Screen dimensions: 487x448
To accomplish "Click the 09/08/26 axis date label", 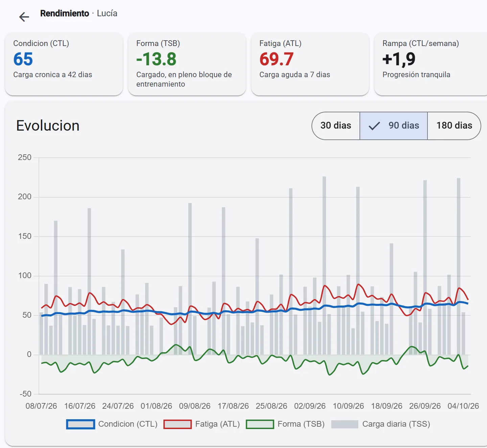I will [x=195, y=406].
